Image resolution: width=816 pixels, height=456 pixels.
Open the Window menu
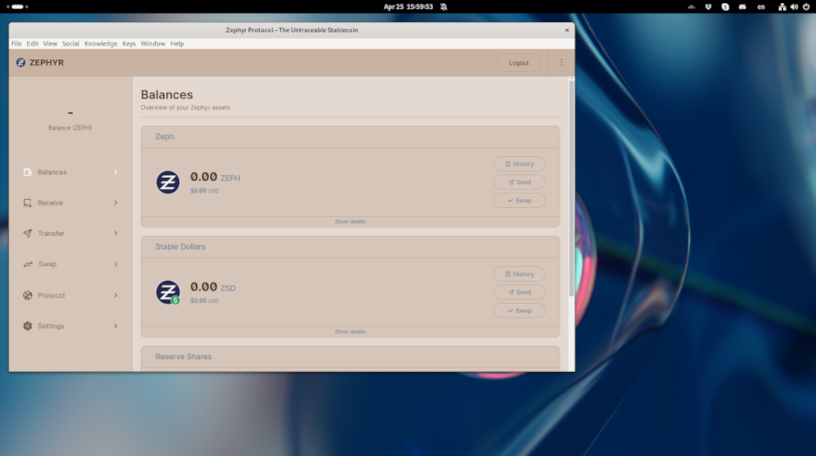(x=153, y=44)
